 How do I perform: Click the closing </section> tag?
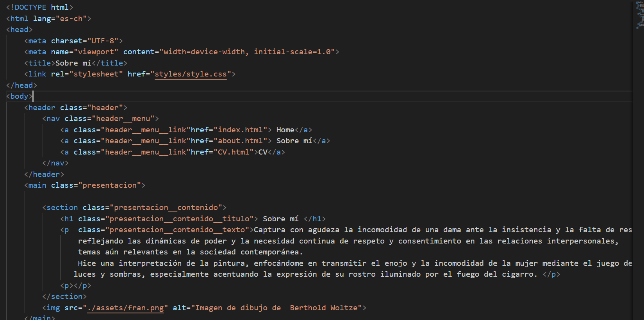pyautogui.click(x=64, y=297)
